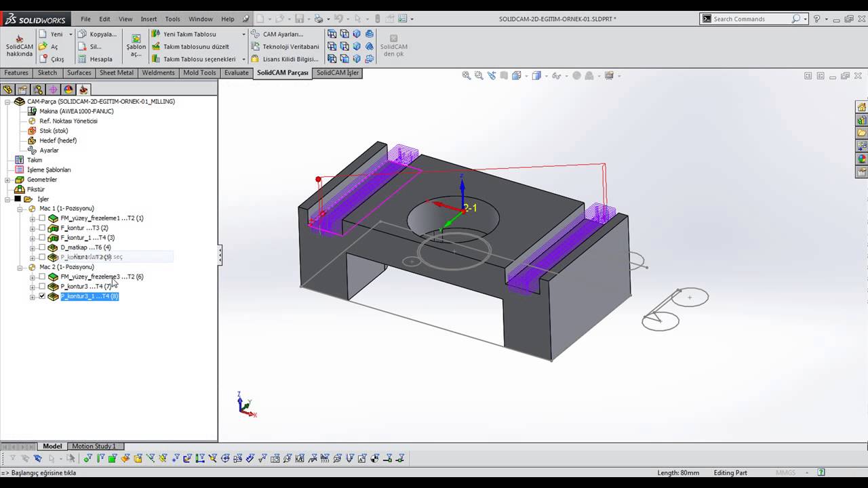
Task: Expand the Geometriler tree node
Action: [7, 180]
